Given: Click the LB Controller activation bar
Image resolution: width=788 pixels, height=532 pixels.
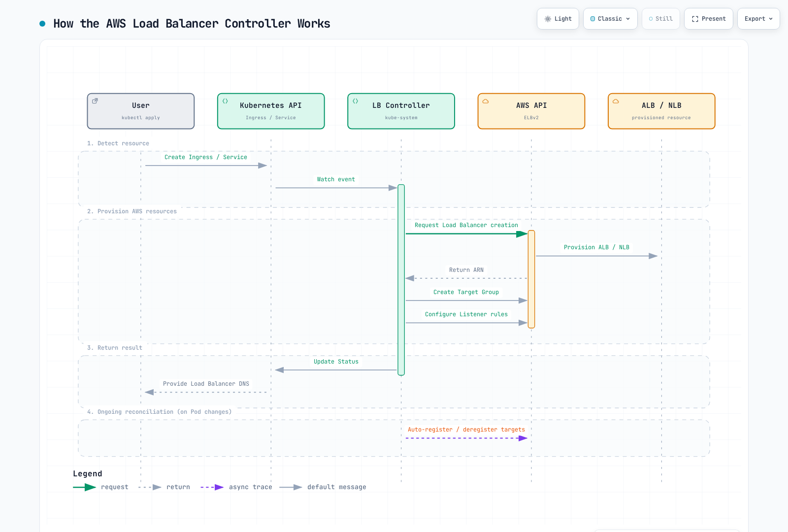Looking at the screenshot, I should [401, 280].
